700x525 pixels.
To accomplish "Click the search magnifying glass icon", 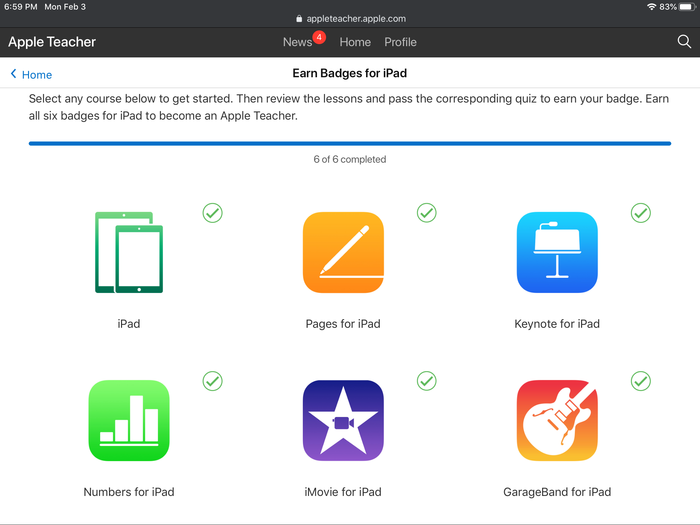I will [x=684, y=42].
